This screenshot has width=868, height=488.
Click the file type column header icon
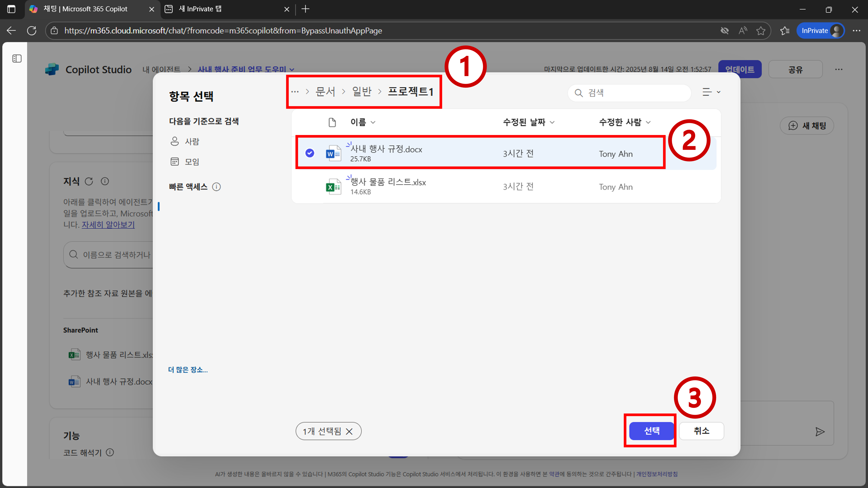[x=332, y=122]
